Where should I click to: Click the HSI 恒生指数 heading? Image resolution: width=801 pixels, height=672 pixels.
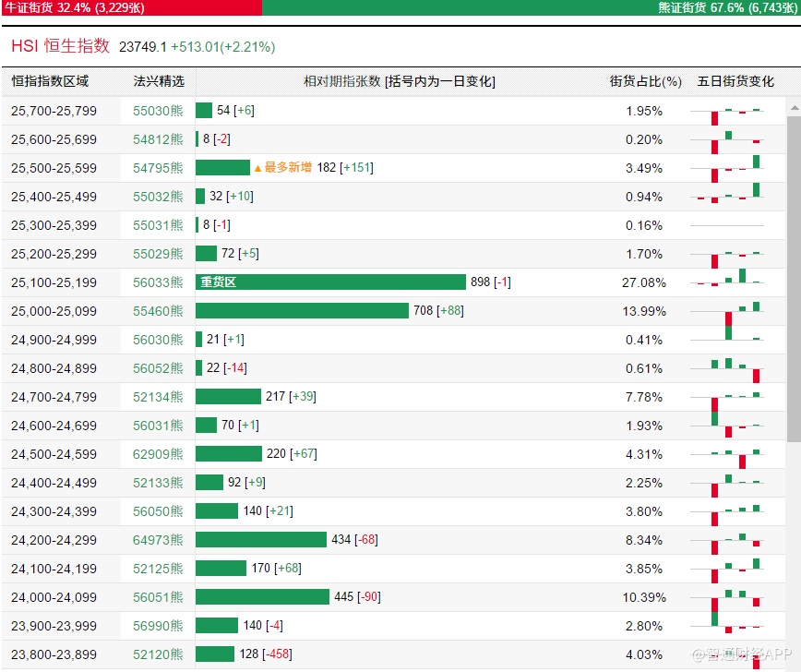60,46
